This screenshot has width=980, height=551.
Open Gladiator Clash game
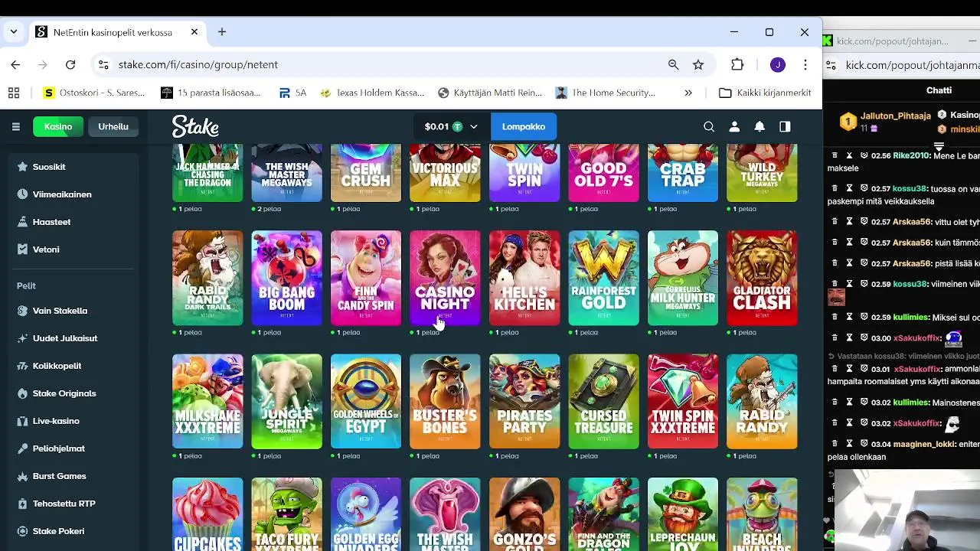pyautogui.click(x=762, y=278)
